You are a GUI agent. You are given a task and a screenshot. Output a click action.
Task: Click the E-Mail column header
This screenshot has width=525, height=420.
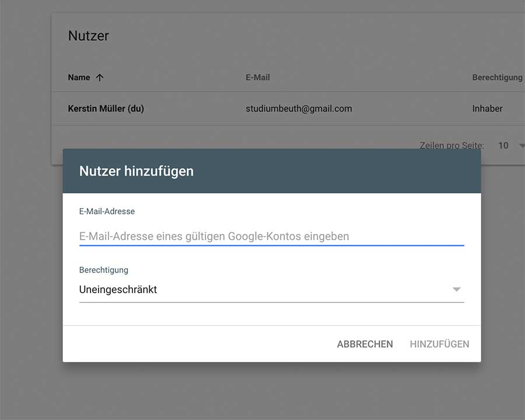257,77
